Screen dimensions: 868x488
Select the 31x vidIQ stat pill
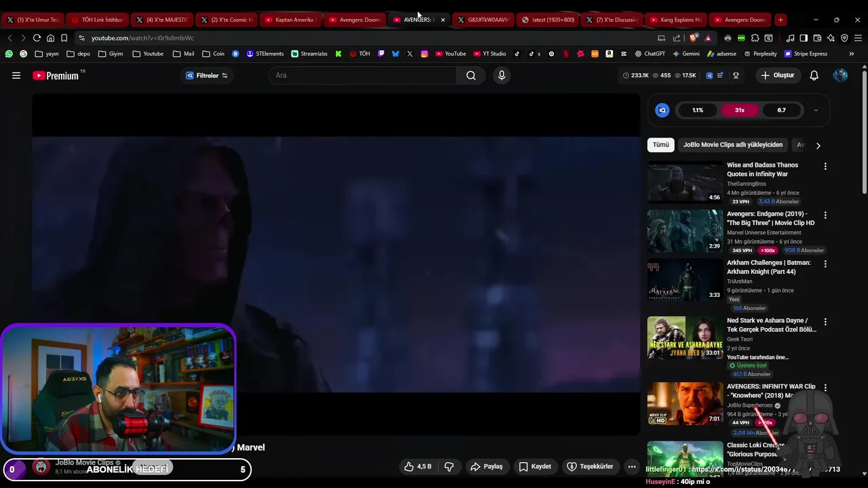(x=739, y=110)
